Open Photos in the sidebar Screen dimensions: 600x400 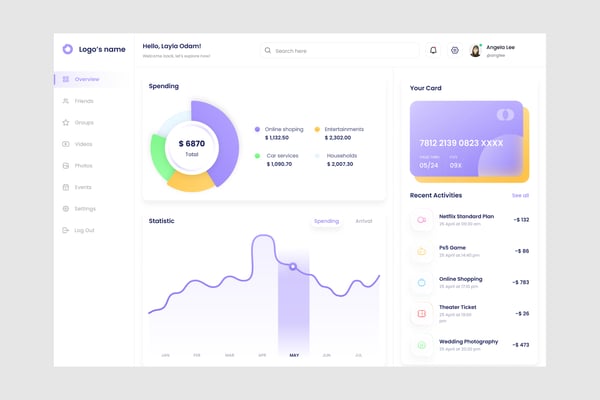(83, 166)
